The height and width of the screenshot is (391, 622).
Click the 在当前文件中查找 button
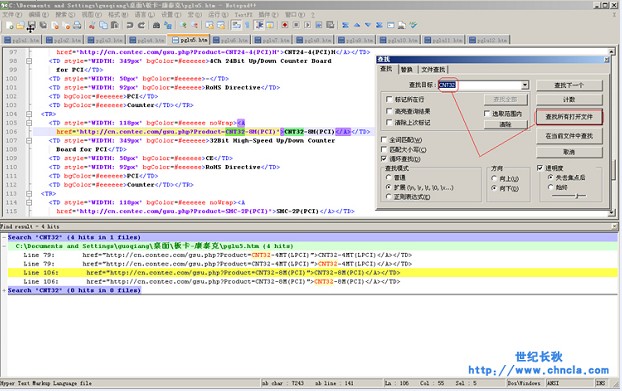[x=569, y=136]
